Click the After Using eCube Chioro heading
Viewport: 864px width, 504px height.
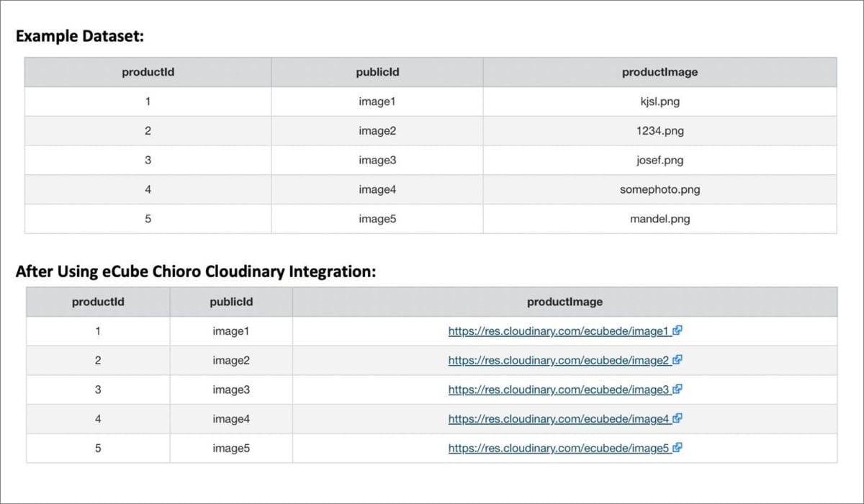pos(196,272)
